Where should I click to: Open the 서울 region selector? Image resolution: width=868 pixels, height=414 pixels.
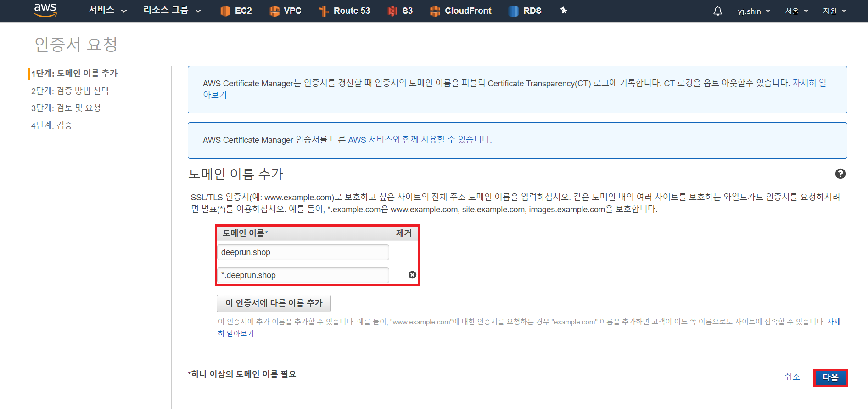click(796, 11)
